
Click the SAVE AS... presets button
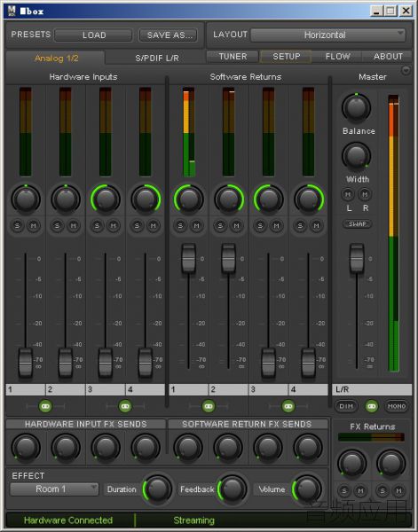coord(168,35)
